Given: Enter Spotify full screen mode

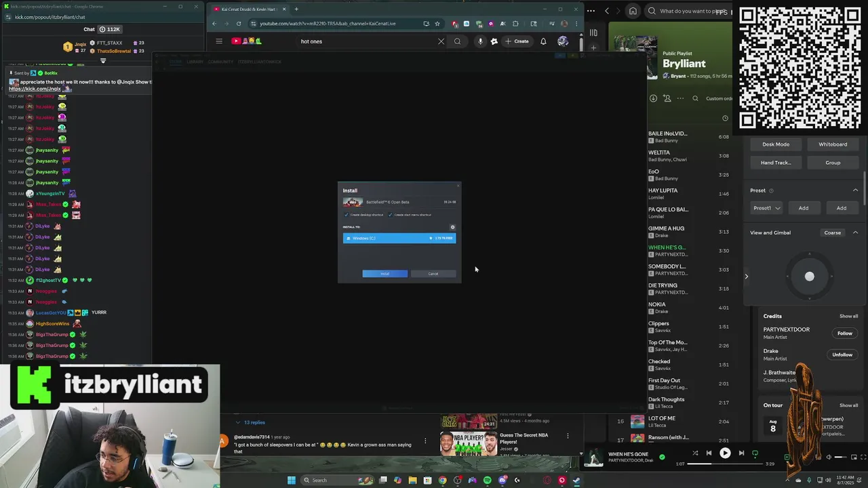Looking at the screenshot, I should (863, 457).
